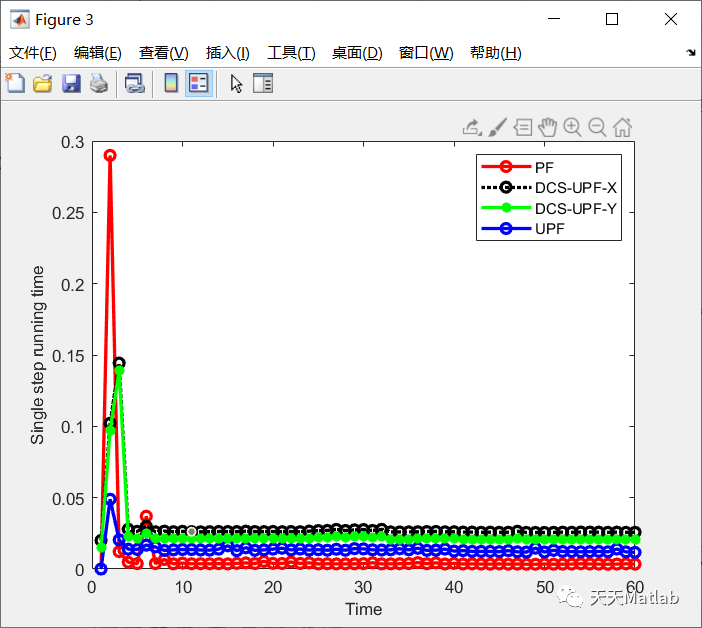Select the Zoom In magnifier
The image size is (702, 628).
[x=572, y=128]
